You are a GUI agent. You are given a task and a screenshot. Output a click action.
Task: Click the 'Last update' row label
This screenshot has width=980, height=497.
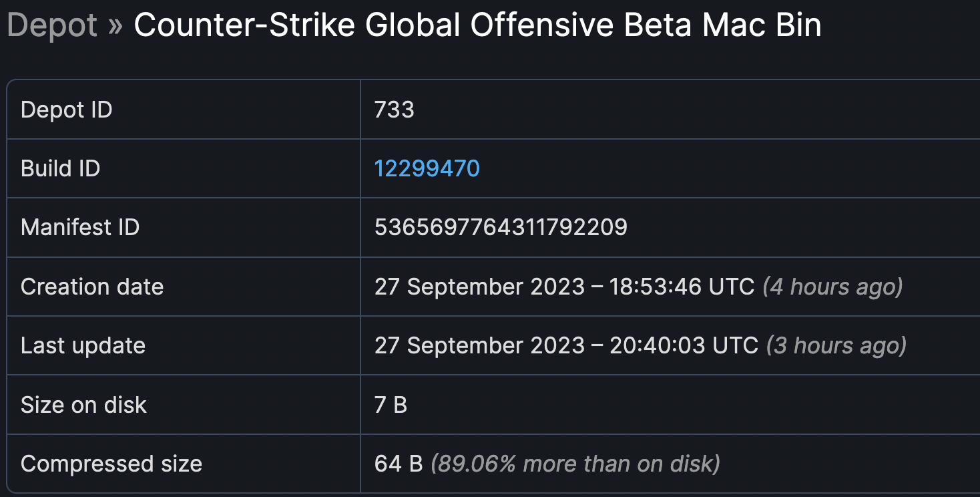click(83, 345)
